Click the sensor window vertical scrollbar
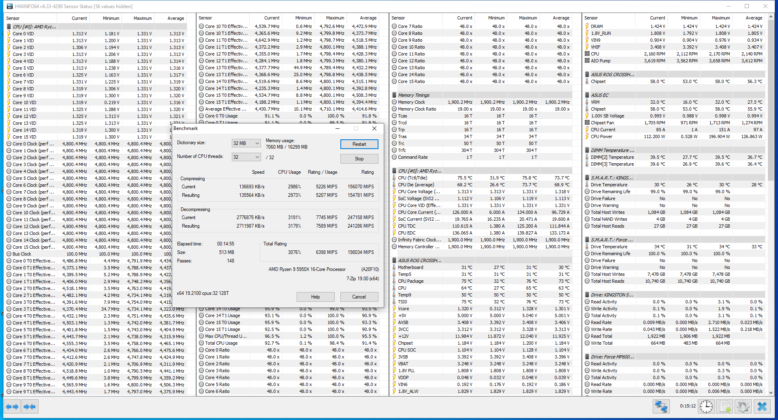Viewport: 778px width, 420px height. click(x=770, y=205)
